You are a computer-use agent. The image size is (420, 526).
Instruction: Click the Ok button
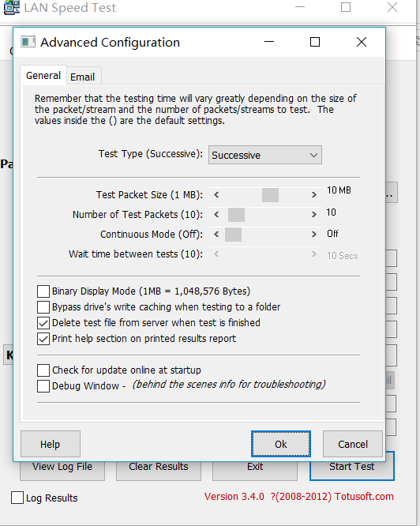[281, 444]
